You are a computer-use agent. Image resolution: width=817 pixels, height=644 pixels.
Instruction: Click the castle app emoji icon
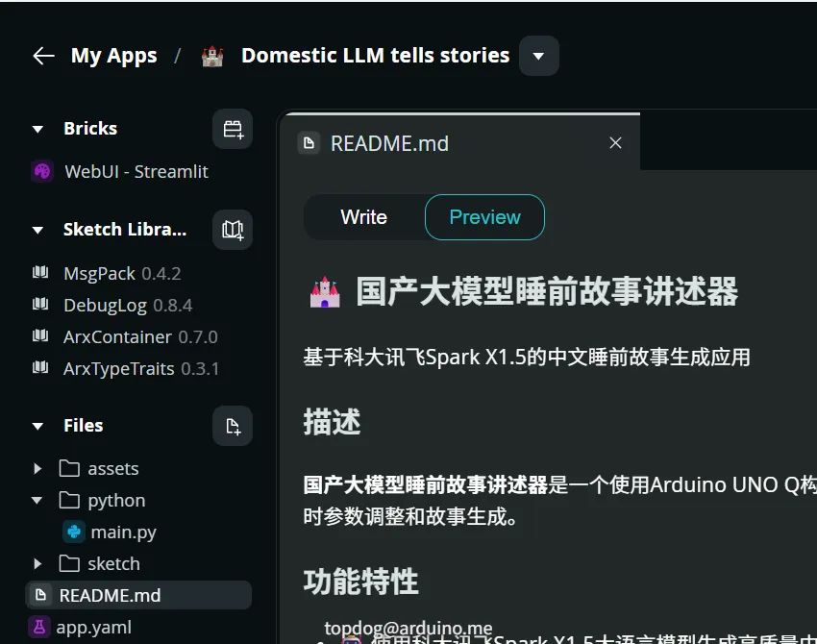[x=212, y=56]
